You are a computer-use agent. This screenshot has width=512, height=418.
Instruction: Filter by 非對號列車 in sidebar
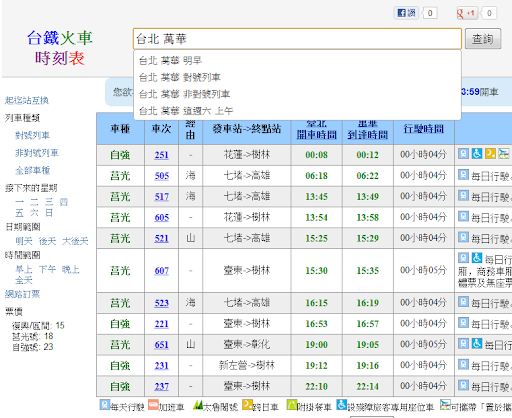[x=37, y=153]
